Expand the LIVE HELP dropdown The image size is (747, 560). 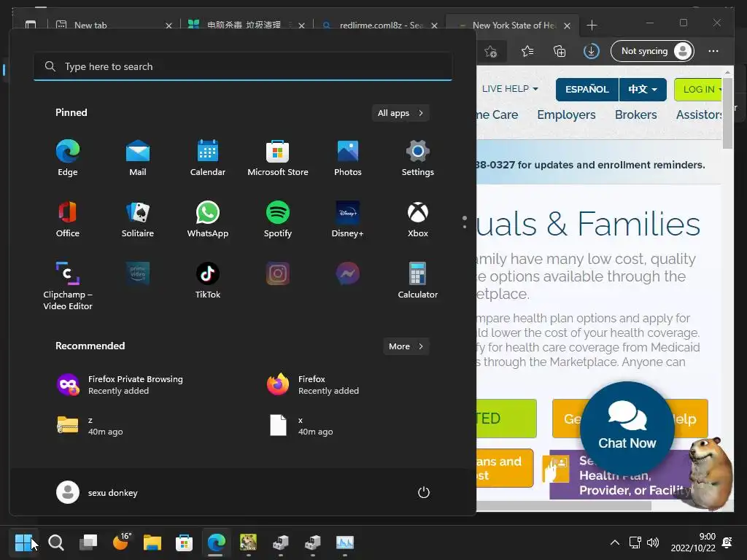[x=510, y=89]
